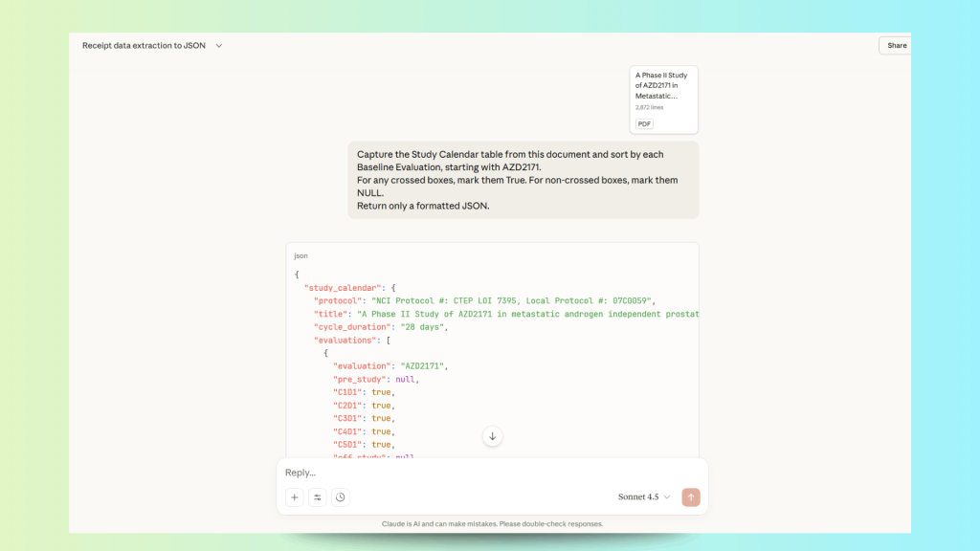
Task: Click the json label on code block
Action: (301, 256)
